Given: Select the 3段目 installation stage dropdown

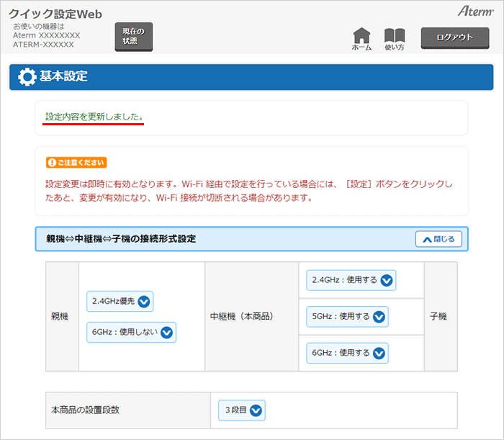Looking at the screenshot, I should click(x=241, y=410).
